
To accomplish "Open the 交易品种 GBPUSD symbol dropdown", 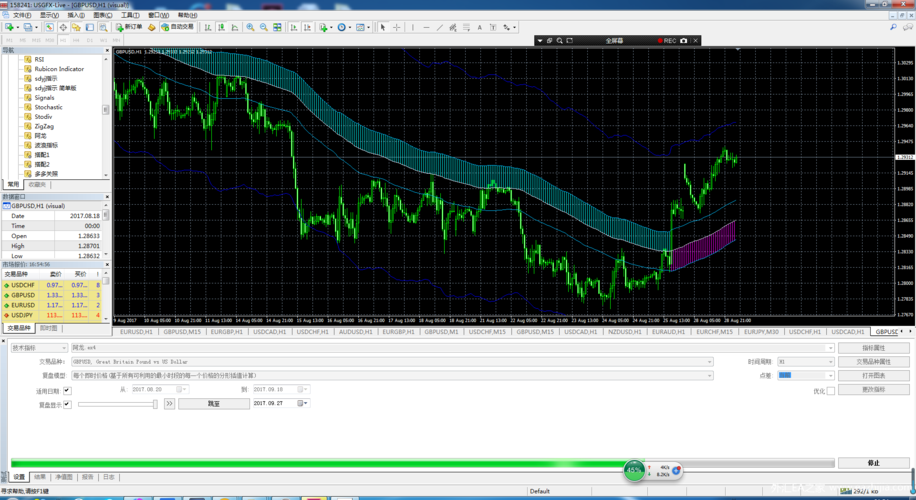I will (710, 362).
